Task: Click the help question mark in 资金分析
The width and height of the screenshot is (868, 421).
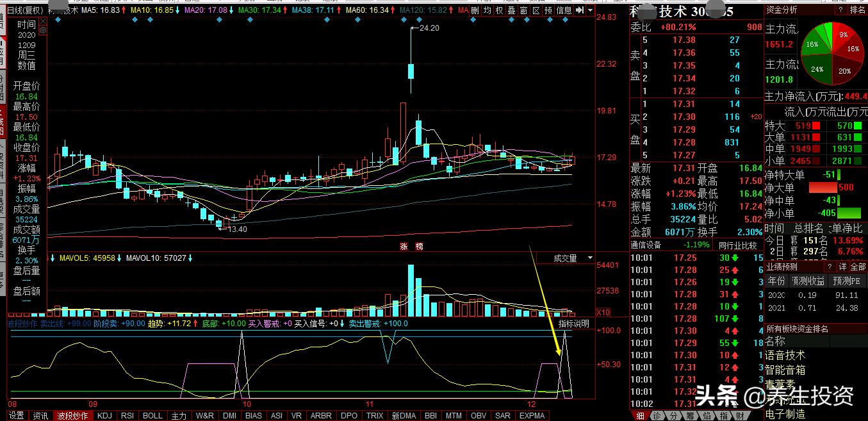Action: (x=840, y=10)
